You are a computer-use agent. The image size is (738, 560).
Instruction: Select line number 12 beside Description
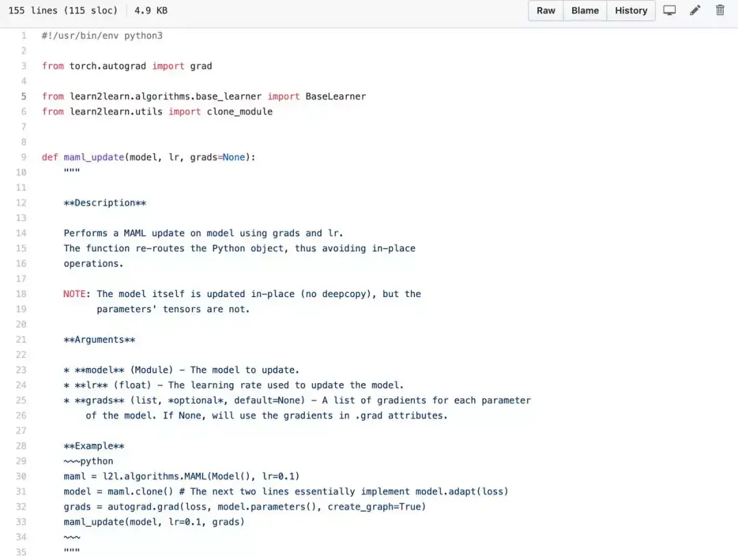click(21, 202)
